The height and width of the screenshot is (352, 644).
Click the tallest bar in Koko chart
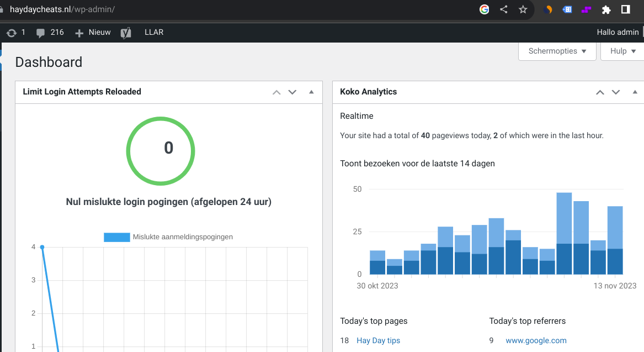(x=564, y=233)
